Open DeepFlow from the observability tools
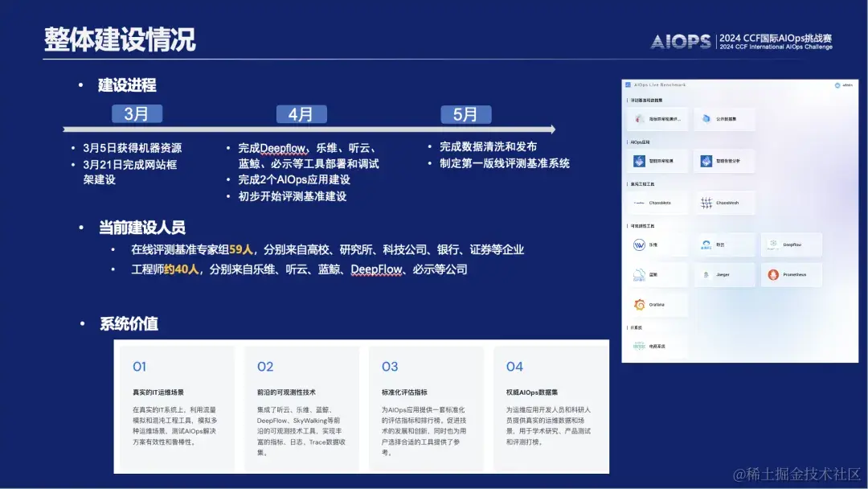Screen dimensions: 868x489 (x=772, y=244)
